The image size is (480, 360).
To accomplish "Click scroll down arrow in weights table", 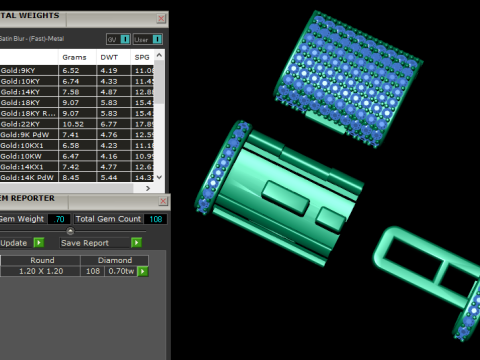I will click(159, 177).
